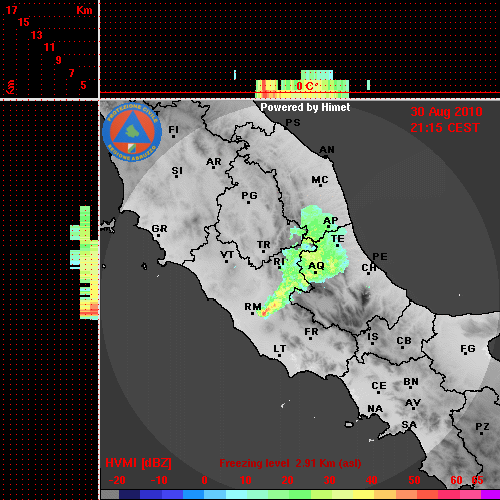Click the '50' dBZ scale value
This screenshot has width=500, height=500.
point(414,480)
